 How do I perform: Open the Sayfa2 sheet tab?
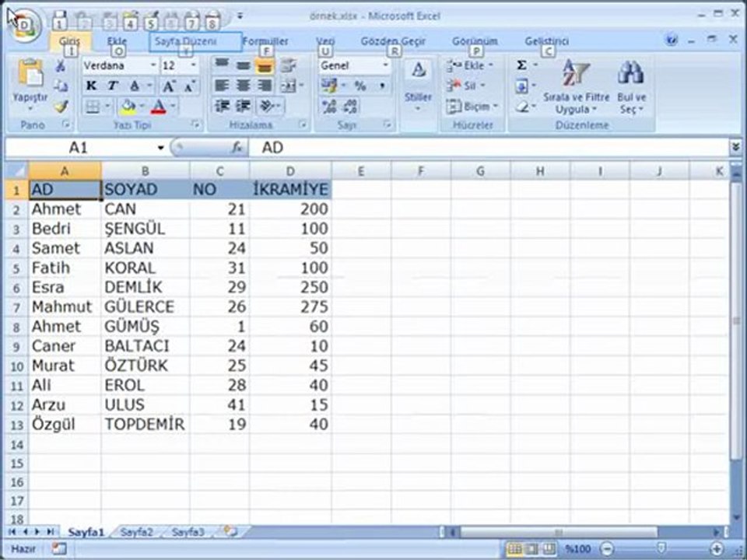tap(136, 532)
